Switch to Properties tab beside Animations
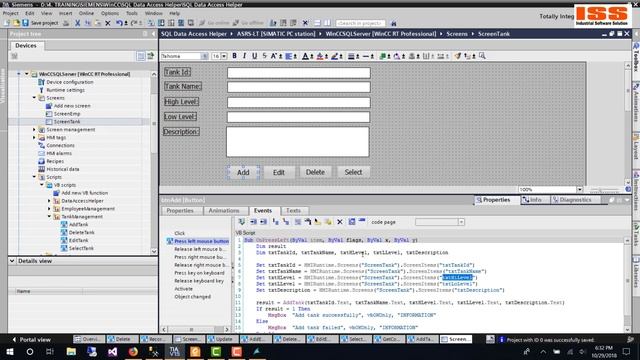Image resolution: width=640 pixels, height=360 pixels. pos(180,211)
